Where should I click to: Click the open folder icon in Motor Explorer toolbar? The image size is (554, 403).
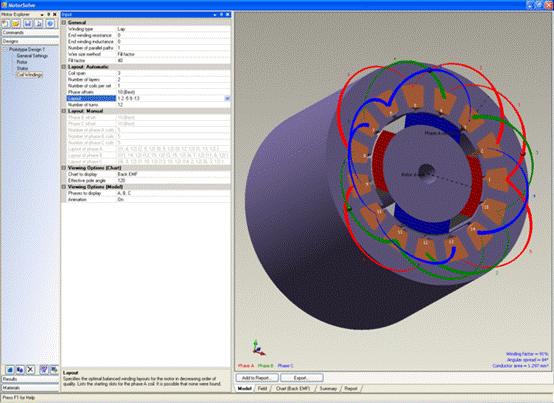(x=16, y=23)
